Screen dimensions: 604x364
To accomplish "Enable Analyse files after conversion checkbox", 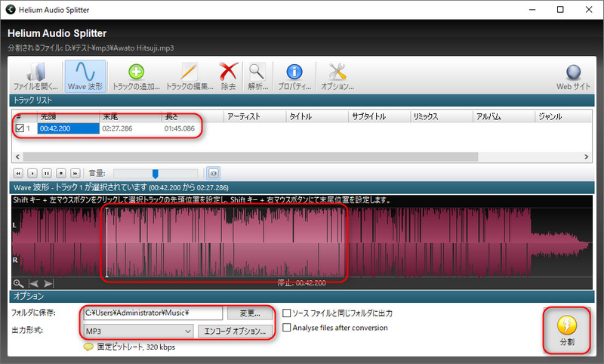I will pos(287,328).
